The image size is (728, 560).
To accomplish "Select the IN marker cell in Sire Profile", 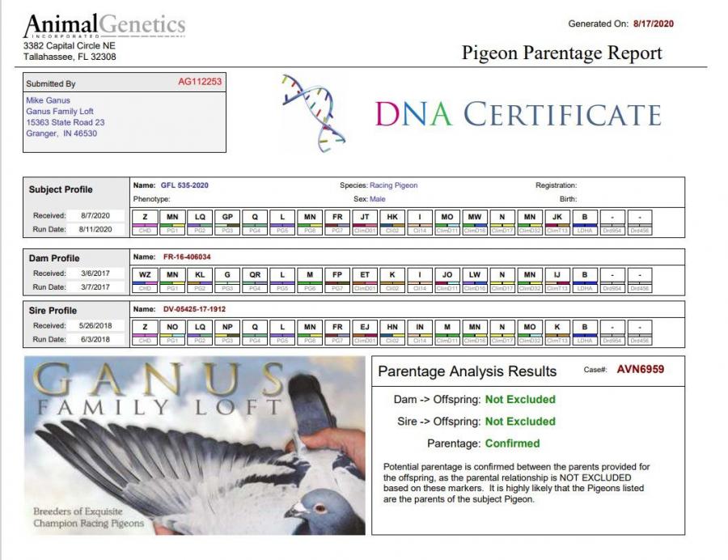I will pyautogui.click(x=420, y=333).
